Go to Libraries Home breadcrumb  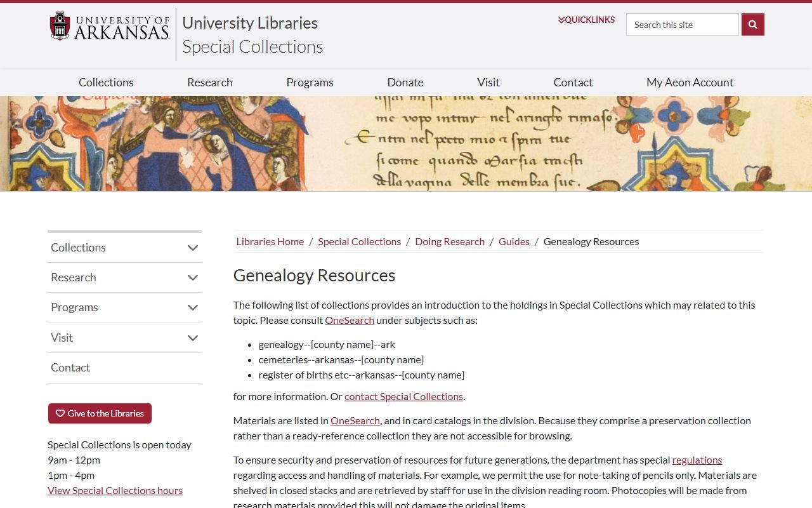pyautogui.click(x=270, y=241)
